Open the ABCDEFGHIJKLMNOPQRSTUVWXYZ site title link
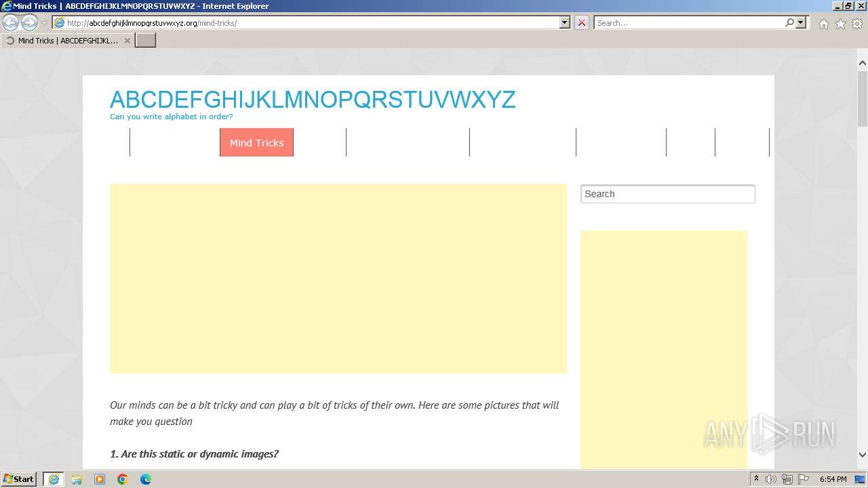This screenshot has height=488, width=868. tap(313, 100)
